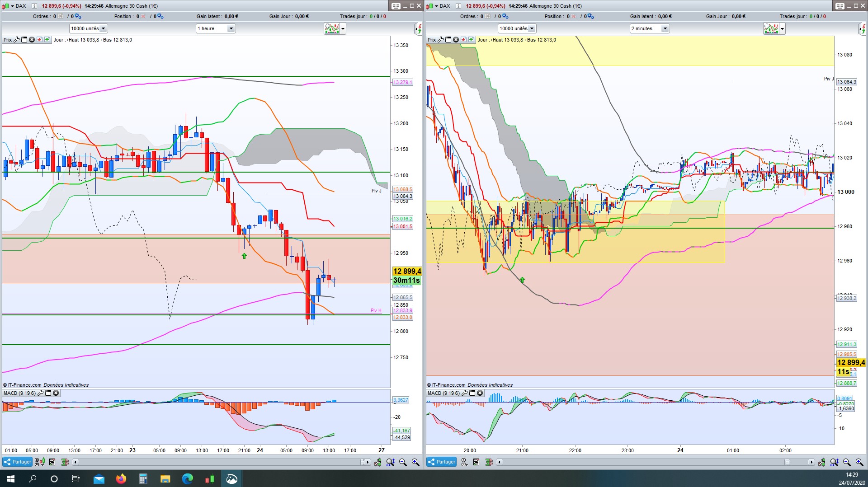Open MACD settings wrench in 1 heure chart
The height and width of the screenshot is (487, 868).
[41, 393]
